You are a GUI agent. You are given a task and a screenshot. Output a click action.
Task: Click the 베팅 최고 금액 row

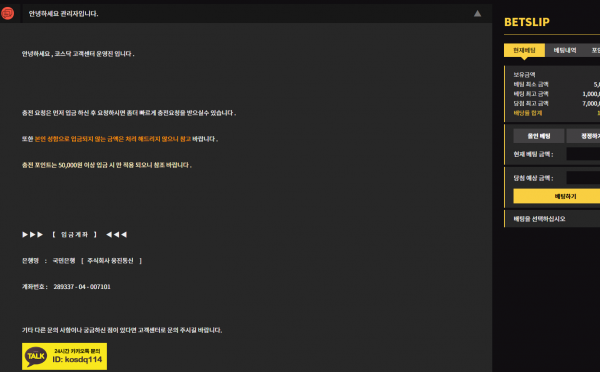(557, 94)
